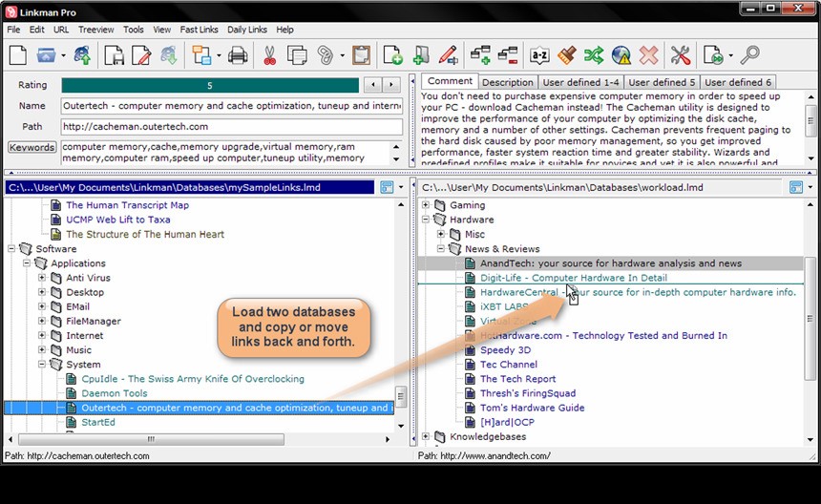Switch to the Description tab

tap(508, 83)
